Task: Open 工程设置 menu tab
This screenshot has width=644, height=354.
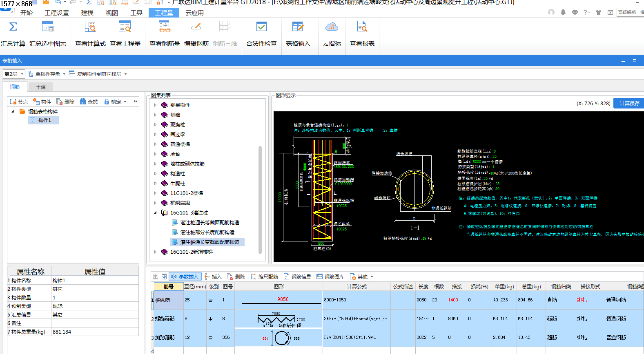Action: coord(57,13)
